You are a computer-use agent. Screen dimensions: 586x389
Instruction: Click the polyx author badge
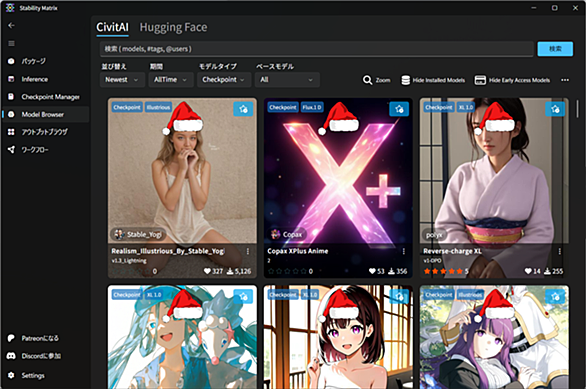434,235
